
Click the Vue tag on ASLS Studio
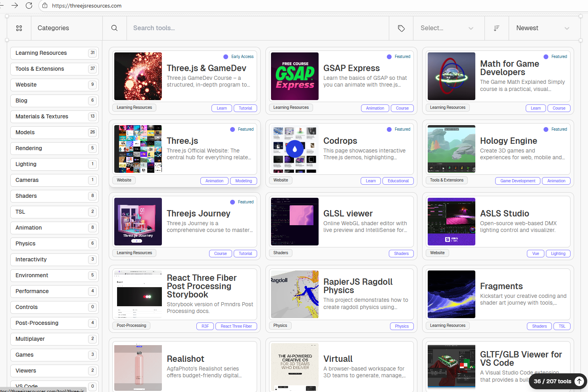tap(535, 253)
